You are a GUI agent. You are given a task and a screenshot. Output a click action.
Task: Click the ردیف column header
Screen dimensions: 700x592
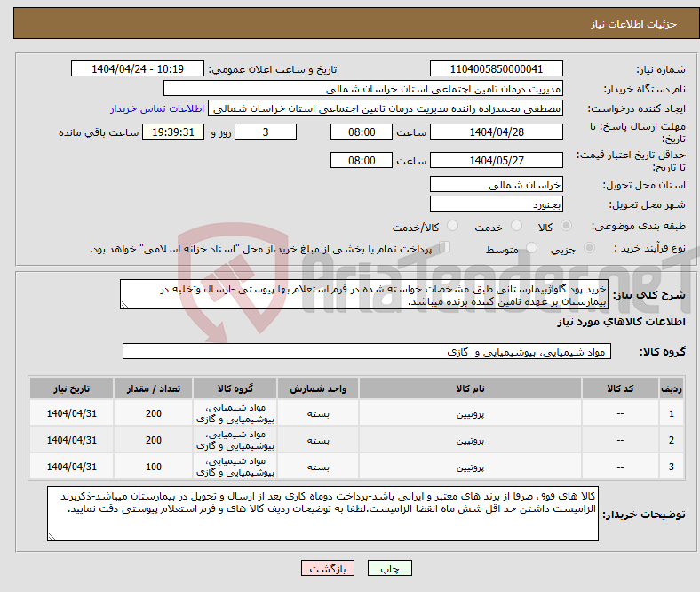(x=671, y=388)
